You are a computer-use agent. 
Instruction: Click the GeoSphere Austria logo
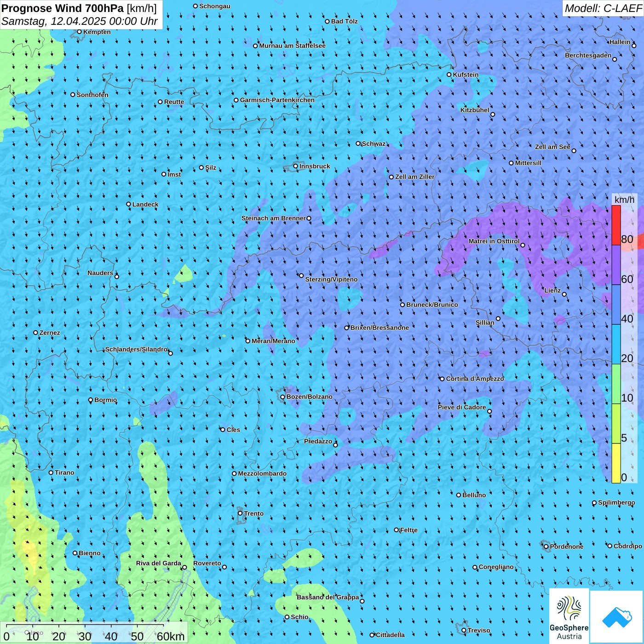pos(569,616)
